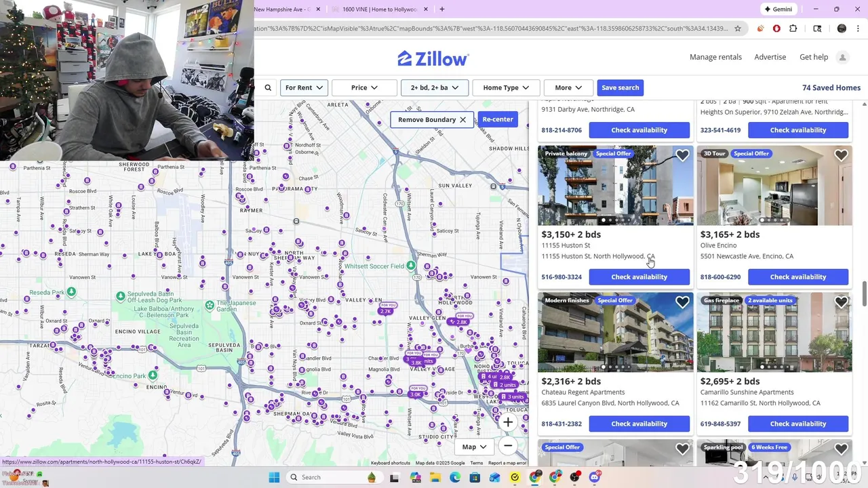The image size is (868, 488).
Task: Open the tab search icon in Chrome toolbar
Action: [817, 28]
